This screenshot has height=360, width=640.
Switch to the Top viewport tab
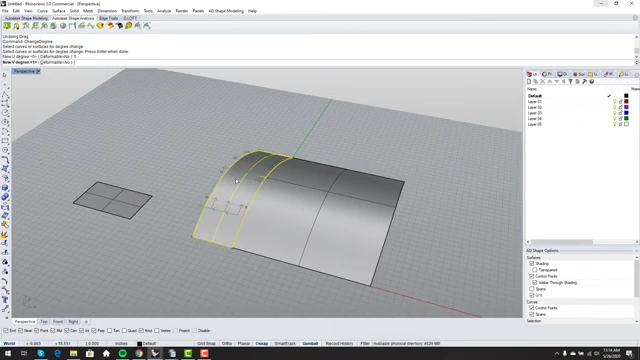[44, 322]
